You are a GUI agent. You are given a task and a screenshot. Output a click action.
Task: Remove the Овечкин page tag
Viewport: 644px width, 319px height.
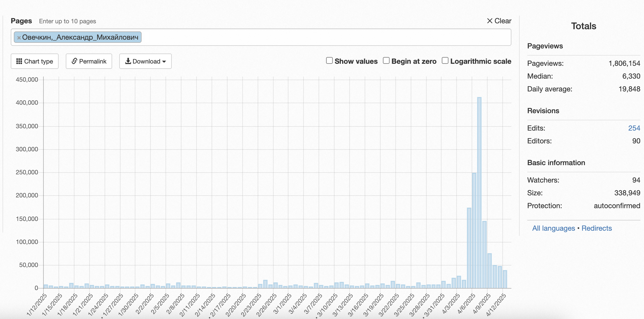point(19,38)
